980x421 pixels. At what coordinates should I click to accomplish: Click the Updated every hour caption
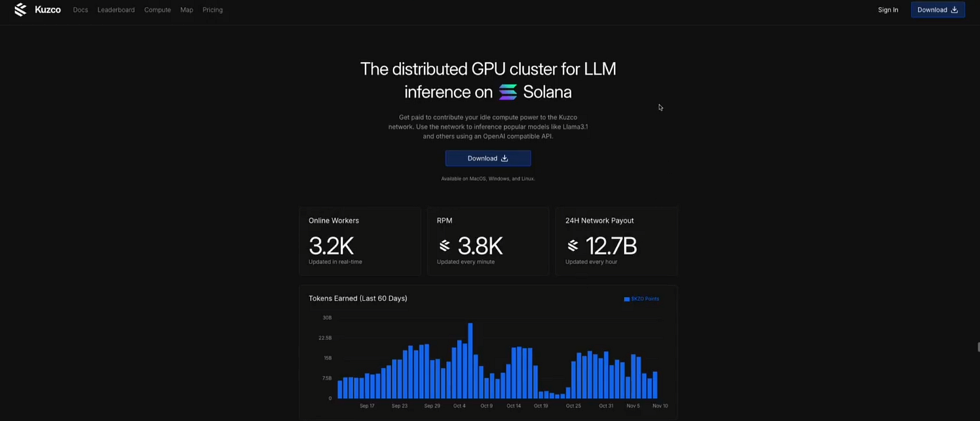(591, 262)
